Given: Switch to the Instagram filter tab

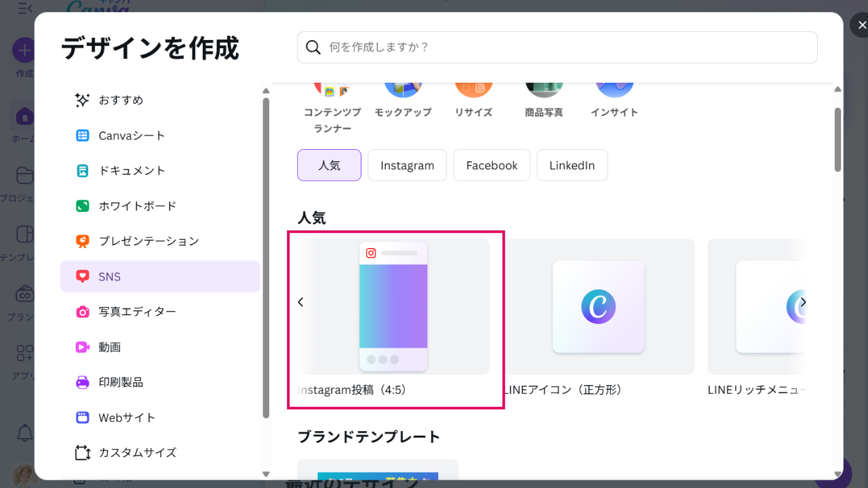Looking at the screenshot, I should [x=407, y=165].
